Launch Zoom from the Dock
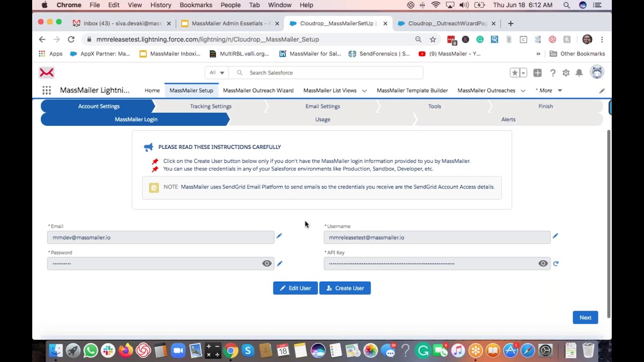Viewport: 644px width, 362px height. (178, 350)
